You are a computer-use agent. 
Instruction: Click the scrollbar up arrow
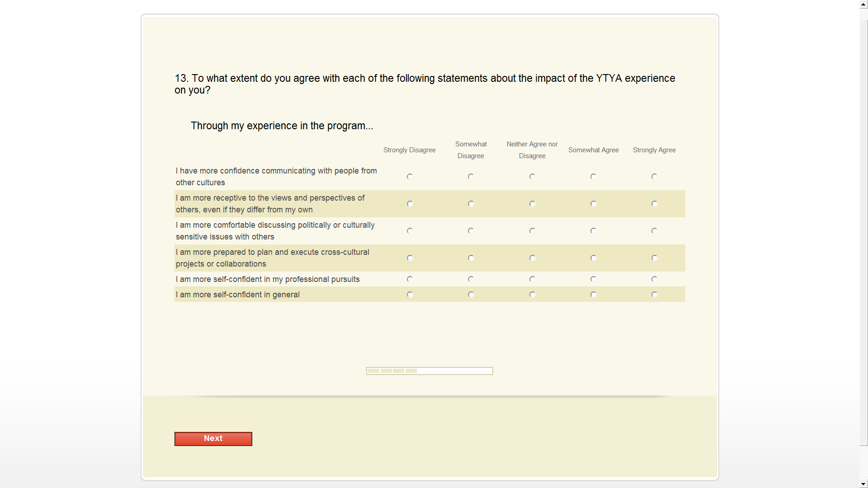(x=863, y=4)
